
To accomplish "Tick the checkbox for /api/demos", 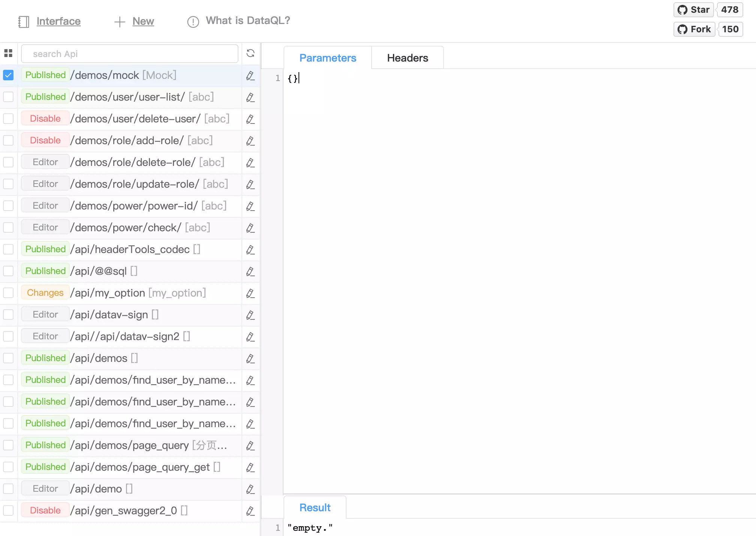I will (8, 358).
